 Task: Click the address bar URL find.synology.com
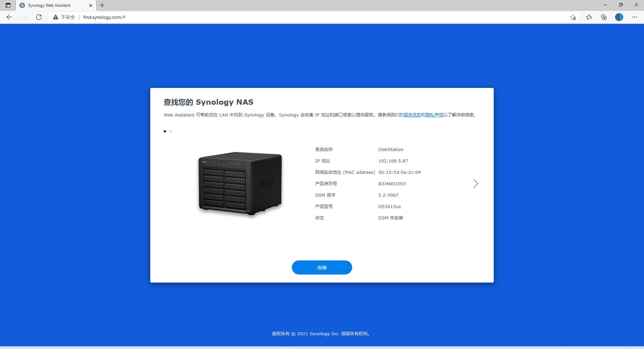(x=104, y=17)
